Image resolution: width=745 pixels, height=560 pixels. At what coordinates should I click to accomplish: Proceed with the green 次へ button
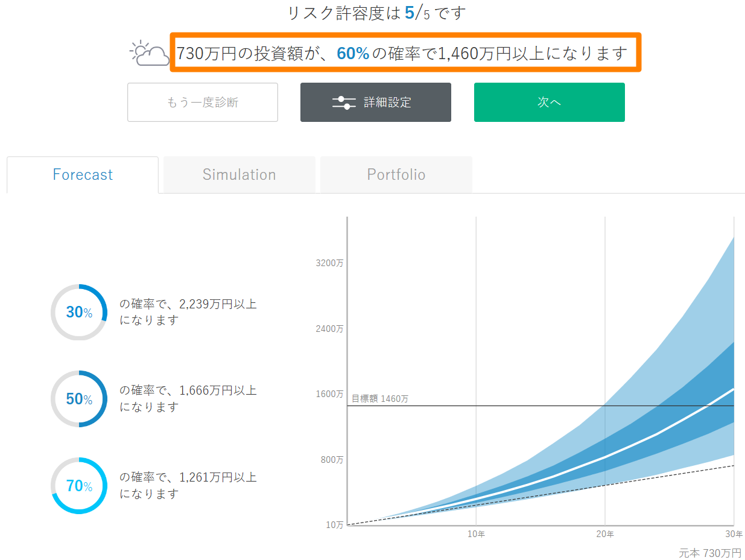tap(550, 103)
